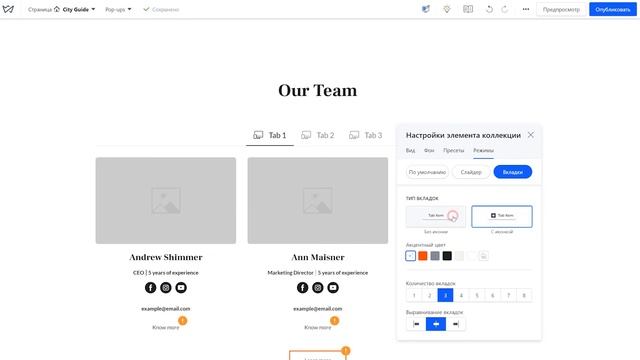Align tabs to the right
The width and height of the screenshot is (640, 360).
pyautogui.click(x=456, y=324)
